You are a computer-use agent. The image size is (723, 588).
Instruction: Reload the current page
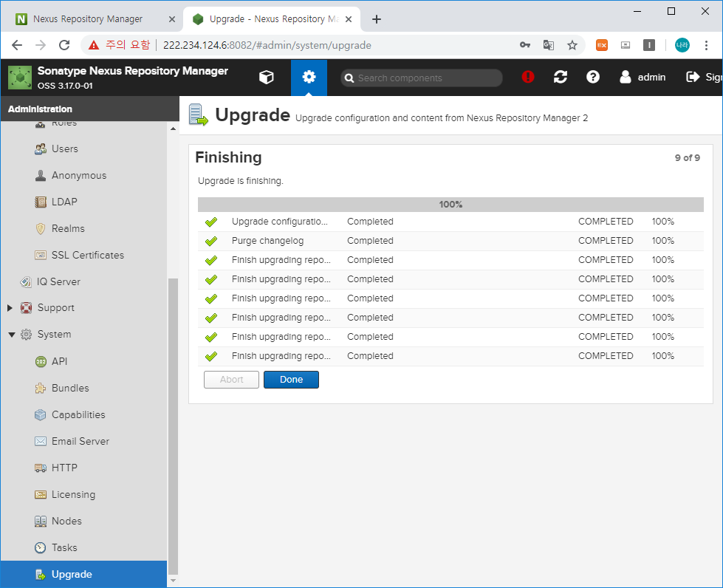64,45
